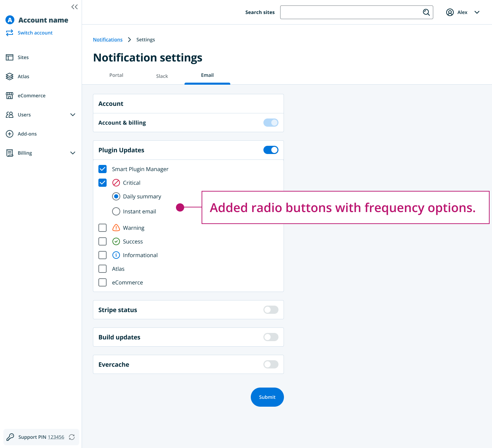Click the Account & billing label

(122, 123)
